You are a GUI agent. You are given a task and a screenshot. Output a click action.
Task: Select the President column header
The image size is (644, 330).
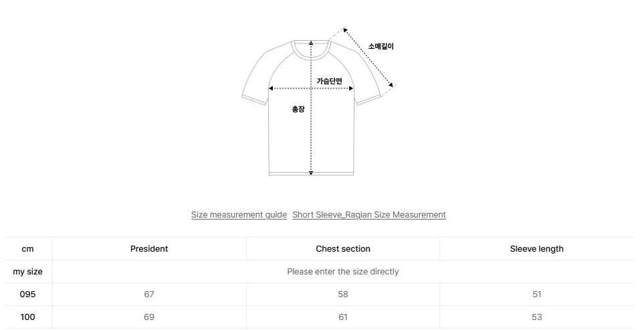[x=149, y=249]
